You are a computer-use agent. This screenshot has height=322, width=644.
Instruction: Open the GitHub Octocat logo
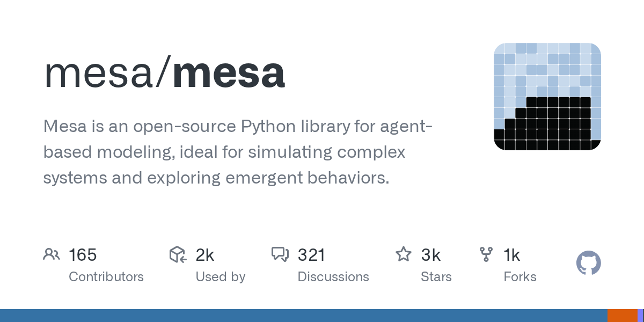pos(588,264)
